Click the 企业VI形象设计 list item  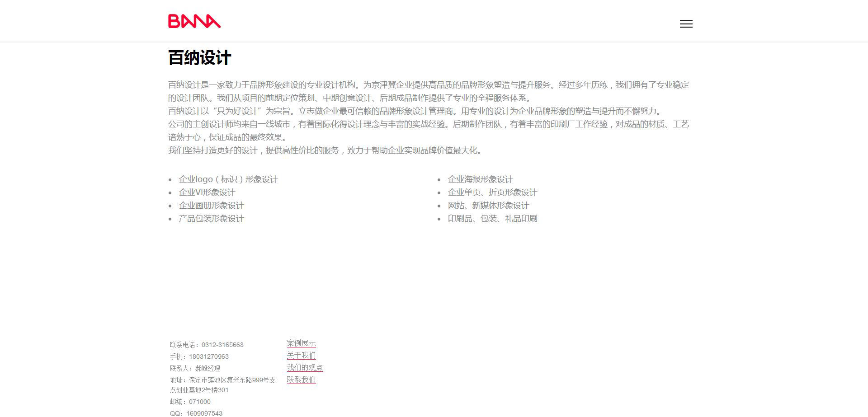pyautogui.click(x=207, y=192)
